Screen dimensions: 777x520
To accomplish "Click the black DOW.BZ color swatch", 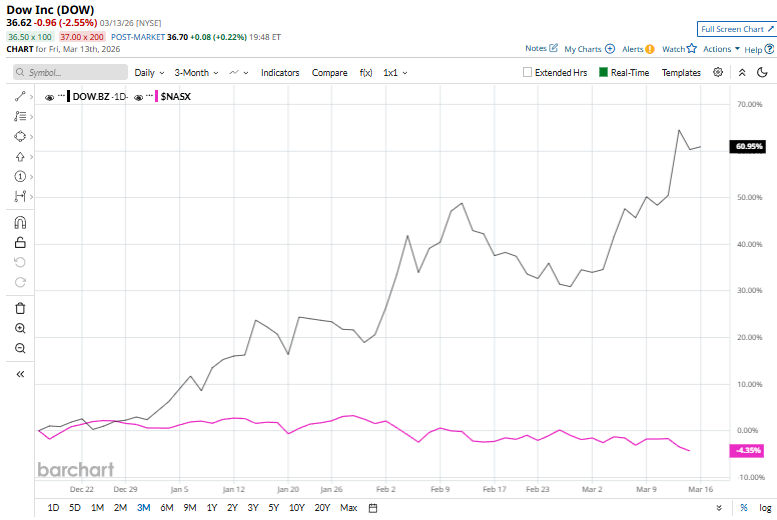I will [68, 96].
